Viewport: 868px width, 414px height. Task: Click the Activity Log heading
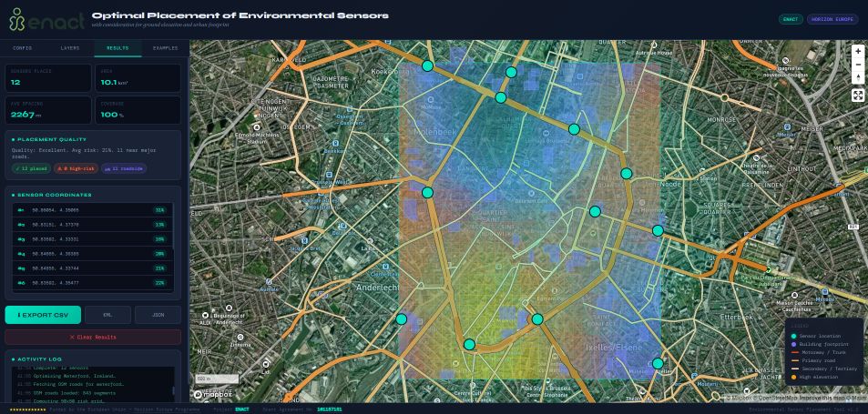click(37, 359)
